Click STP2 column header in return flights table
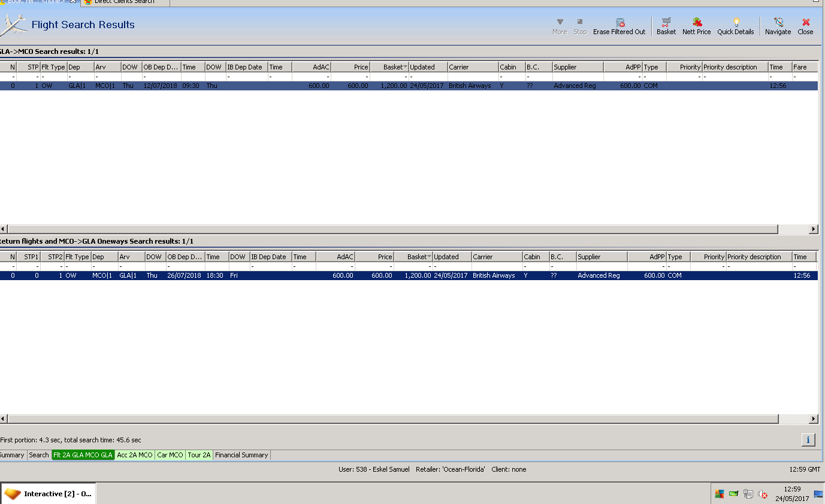The width and height of the screenshot is (825, 504). (x=52, y=257)
